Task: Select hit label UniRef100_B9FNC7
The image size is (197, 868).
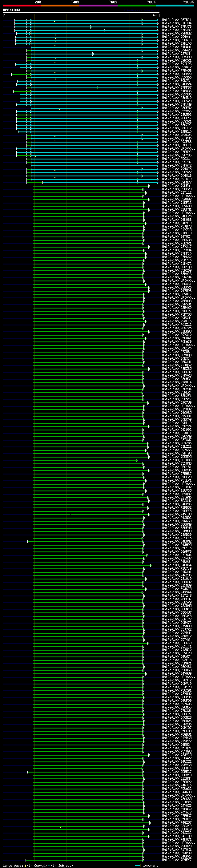Action: (176, 182)
